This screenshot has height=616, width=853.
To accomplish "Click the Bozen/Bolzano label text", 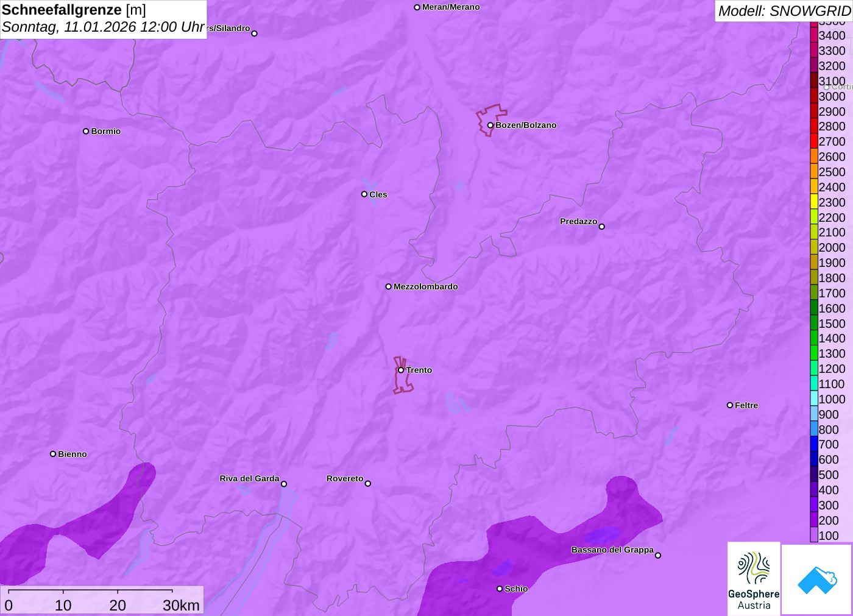I will [526, 125].
